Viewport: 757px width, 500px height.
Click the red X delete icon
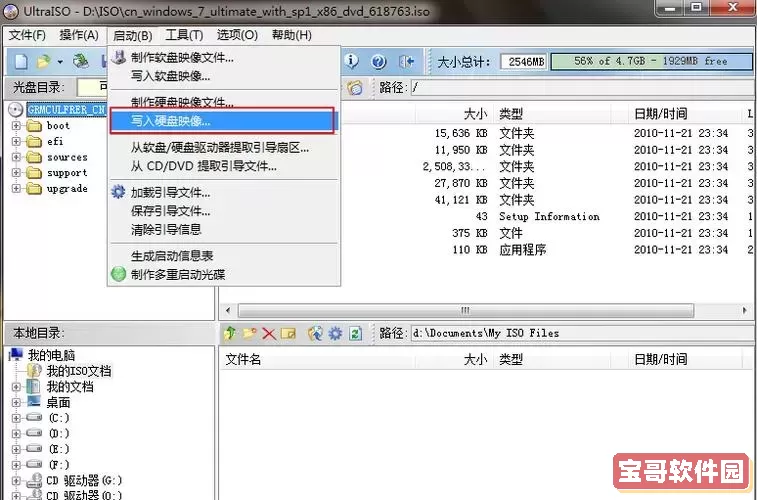[x=268, y=333]
